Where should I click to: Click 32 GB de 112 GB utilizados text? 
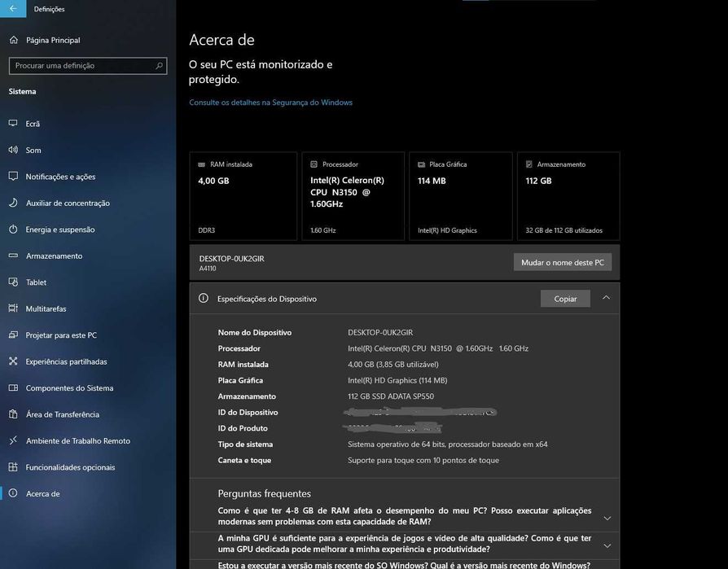564,230
